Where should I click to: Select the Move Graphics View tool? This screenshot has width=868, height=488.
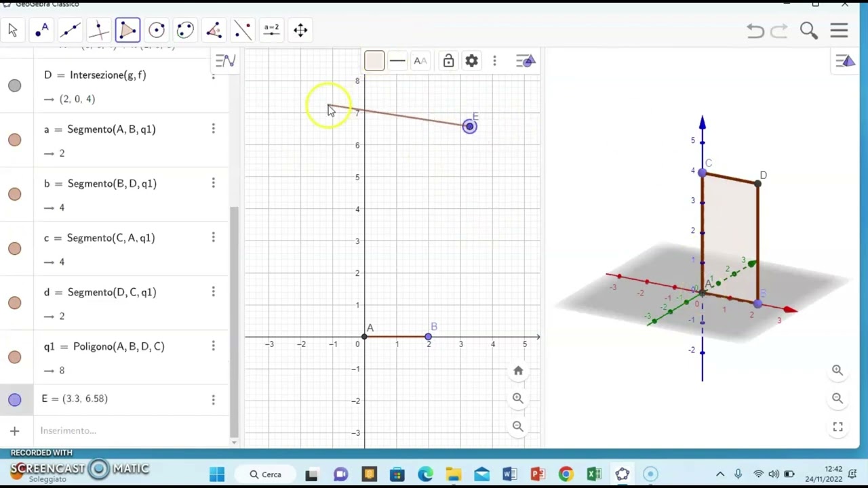tap(300, 30)
